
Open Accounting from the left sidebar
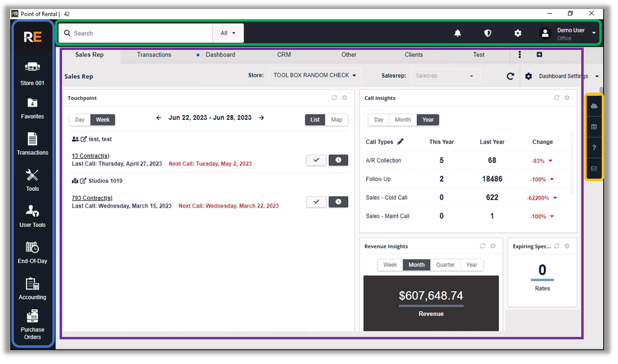[x=33, y=288]
